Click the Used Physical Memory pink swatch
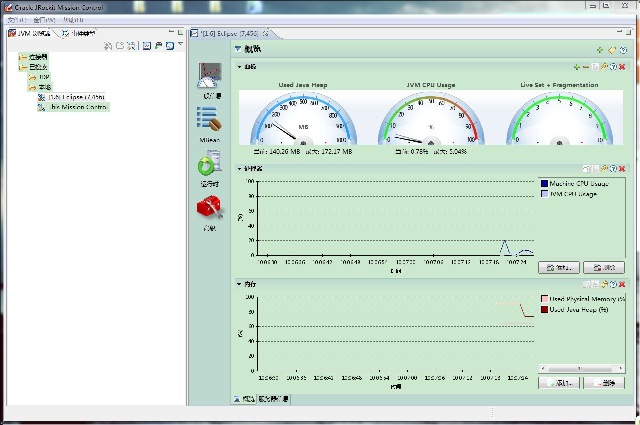This screenshot has width=640, height=425. click(544, 299)
